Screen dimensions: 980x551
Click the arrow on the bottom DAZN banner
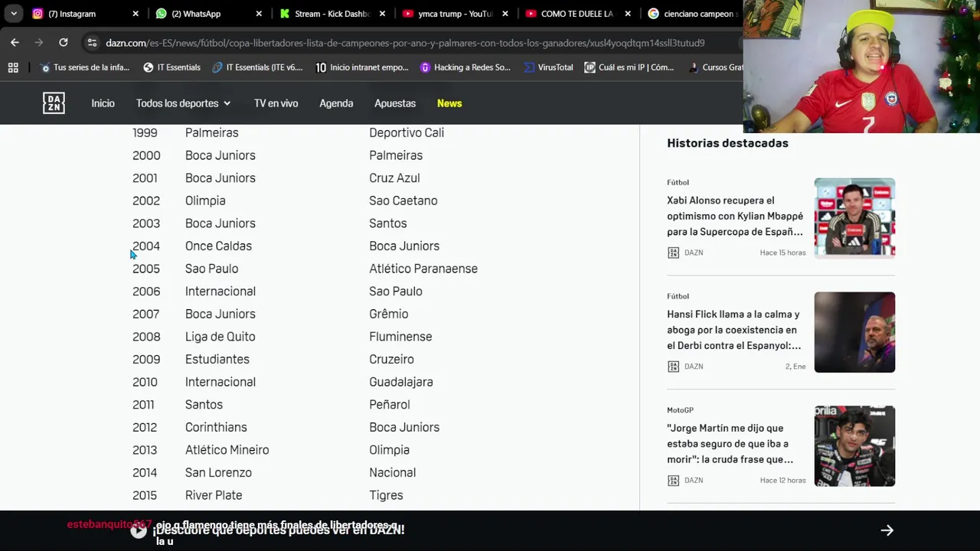pos(887,530)
